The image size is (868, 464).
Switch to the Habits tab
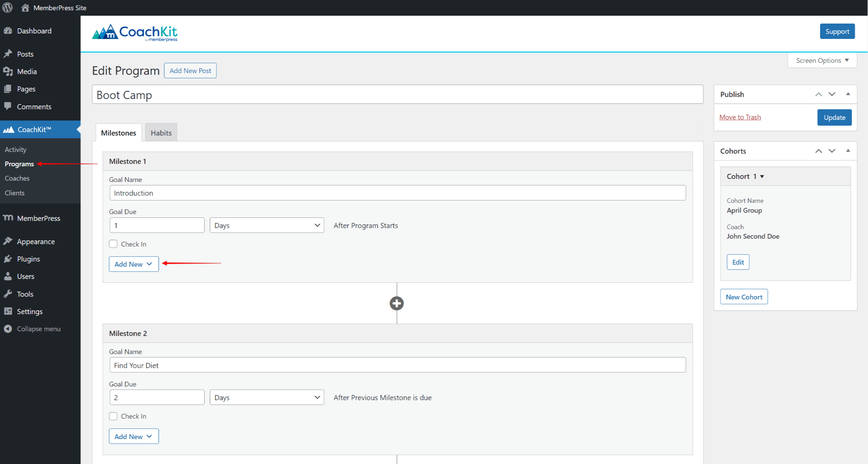160,132
